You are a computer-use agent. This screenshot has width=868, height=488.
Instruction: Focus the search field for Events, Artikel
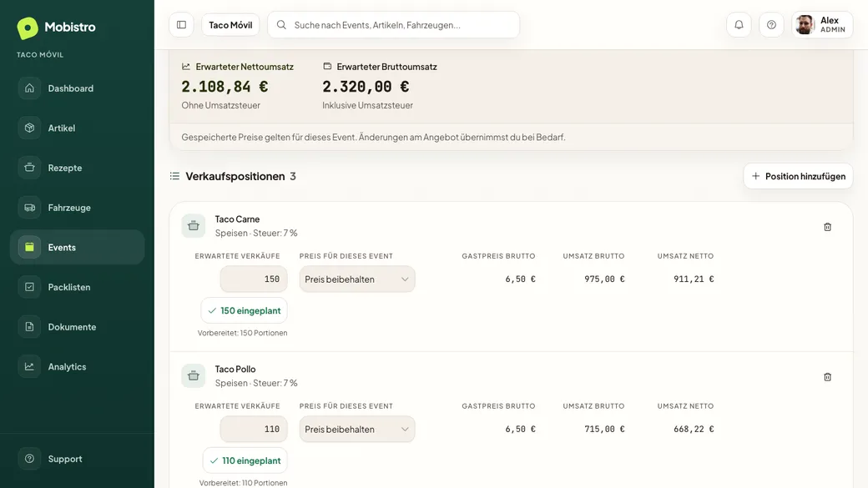tap(394, 25)
